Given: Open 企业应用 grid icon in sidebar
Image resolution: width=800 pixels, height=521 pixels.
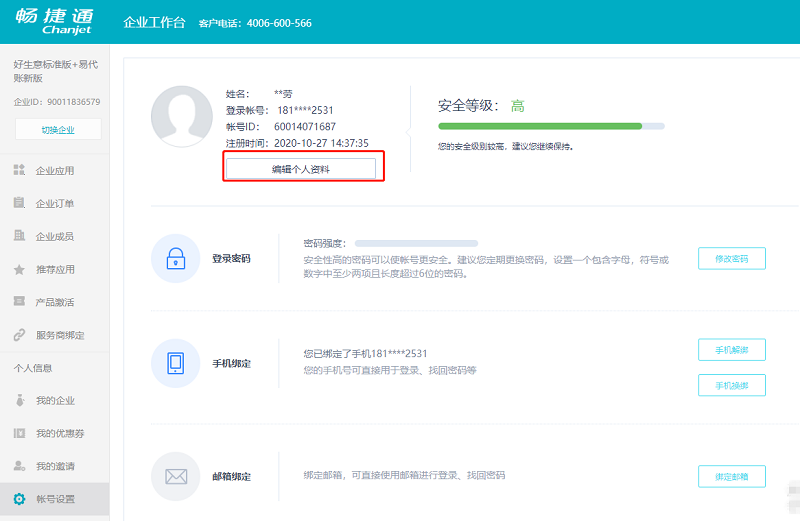Looking at the screenshot, I should 19,170.
